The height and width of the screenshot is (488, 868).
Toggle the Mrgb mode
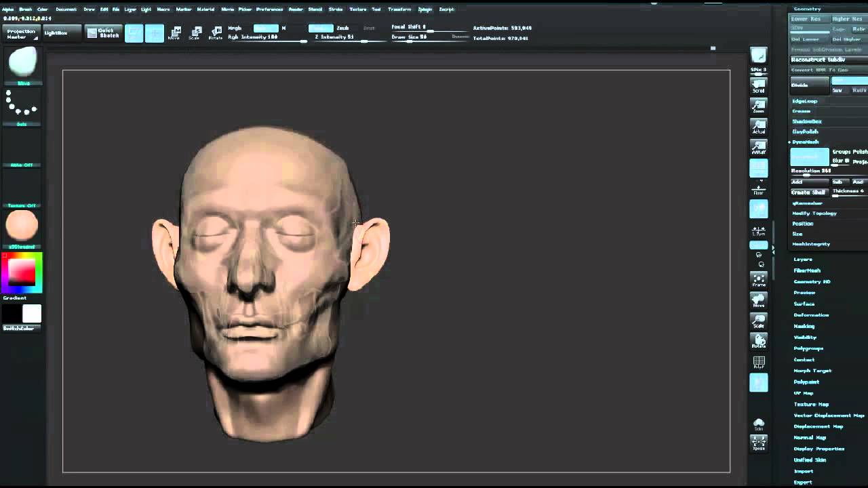coord(235,28)
